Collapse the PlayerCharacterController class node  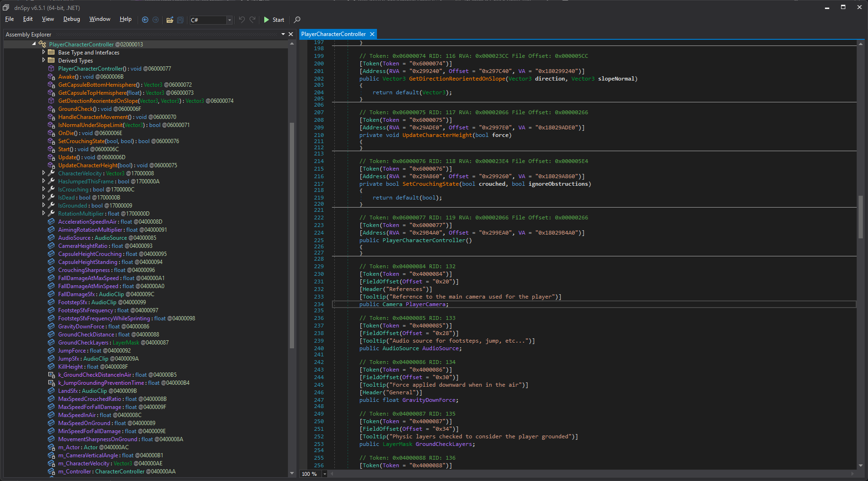(x=34, y=44)
